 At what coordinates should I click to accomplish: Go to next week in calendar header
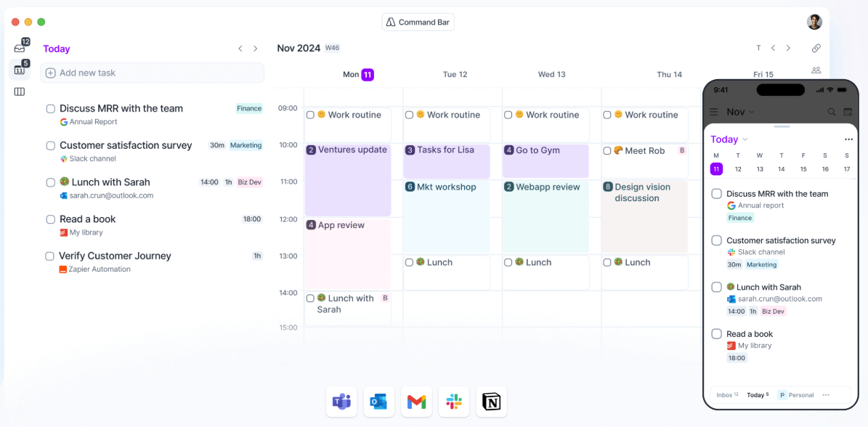click(788, 48)
